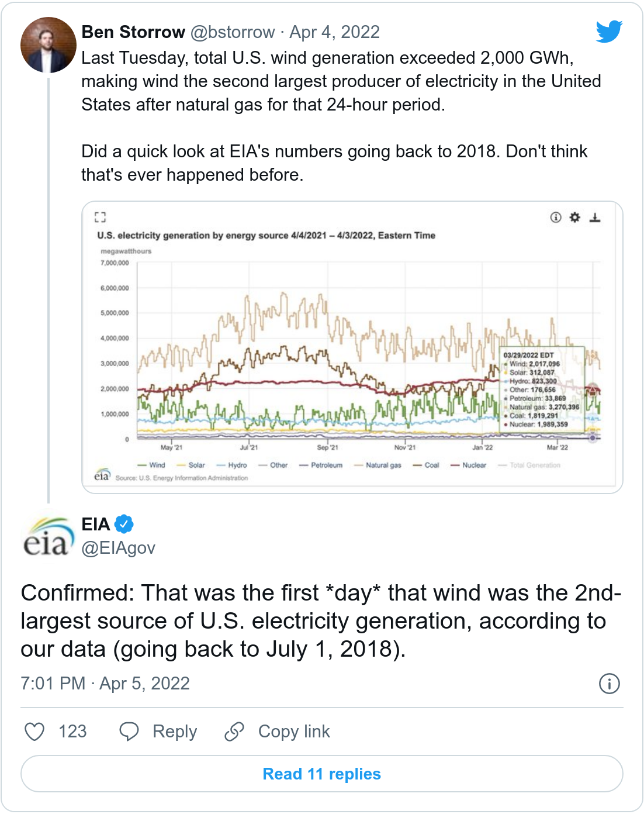Click the chart fullscreen expand icon
644x814 pixels.
(x=100, y=218)
